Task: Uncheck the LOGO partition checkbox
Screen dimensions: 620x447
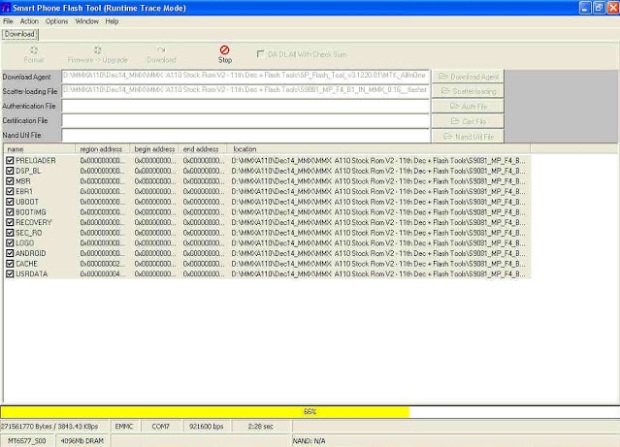Action: (10, 243)
